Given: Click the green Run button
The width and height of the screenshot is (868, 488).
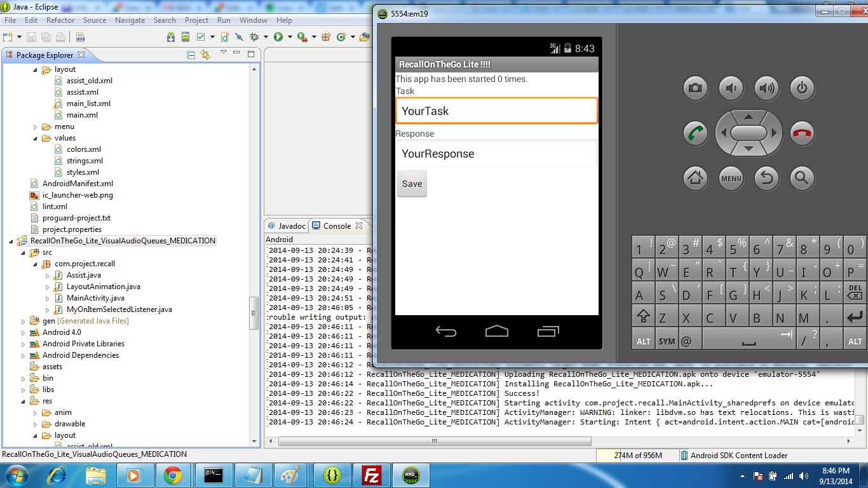Looking at the screenshot, I should point(278,37).
